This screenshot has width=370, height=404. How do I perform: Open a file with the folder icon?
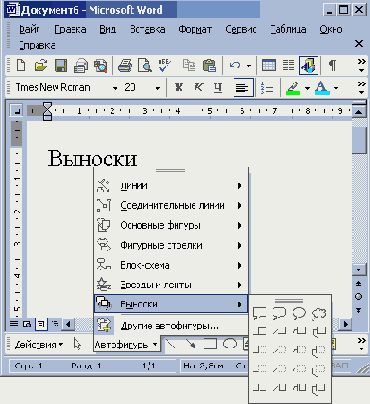41,65
